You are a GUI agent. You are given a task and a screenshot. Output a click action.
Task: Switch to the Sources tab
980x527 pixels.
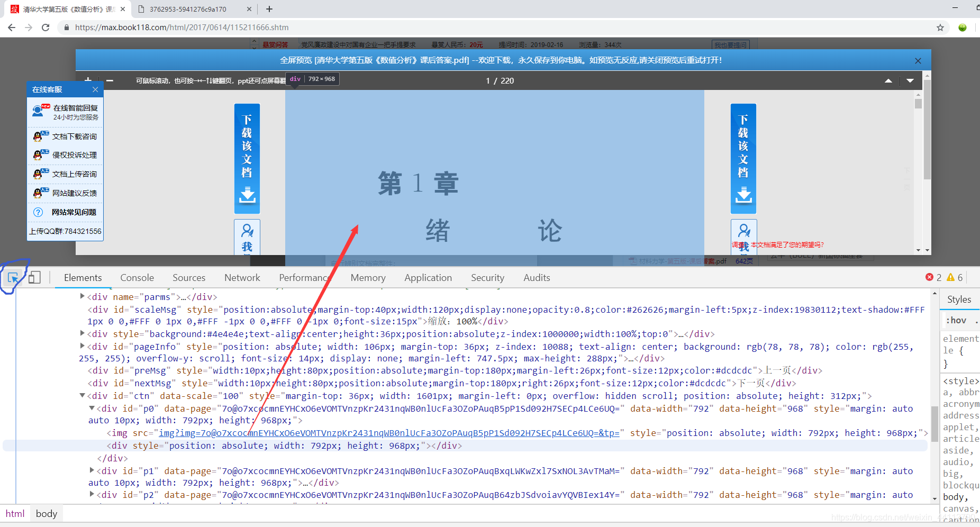pos(189,278)
